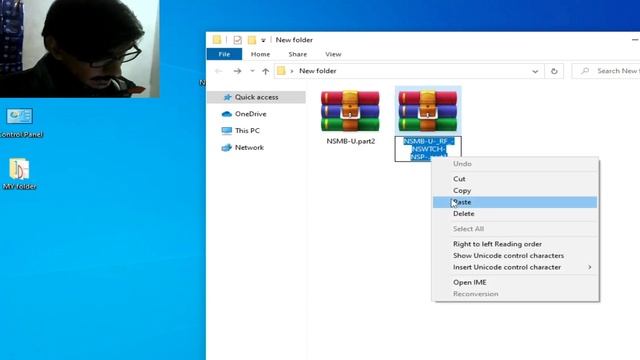Refresh the New folder view
Viewport: 640px width, 360px height.
(x=554, y=71)
